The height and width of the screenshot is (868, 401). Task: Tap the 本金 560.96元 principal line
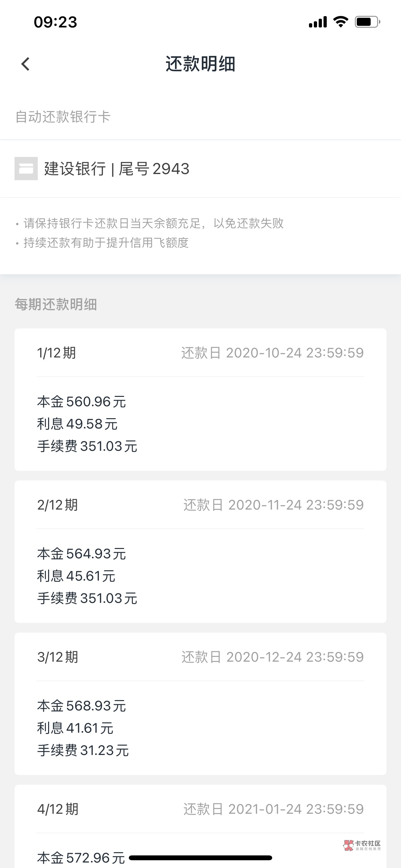(82, 402)
